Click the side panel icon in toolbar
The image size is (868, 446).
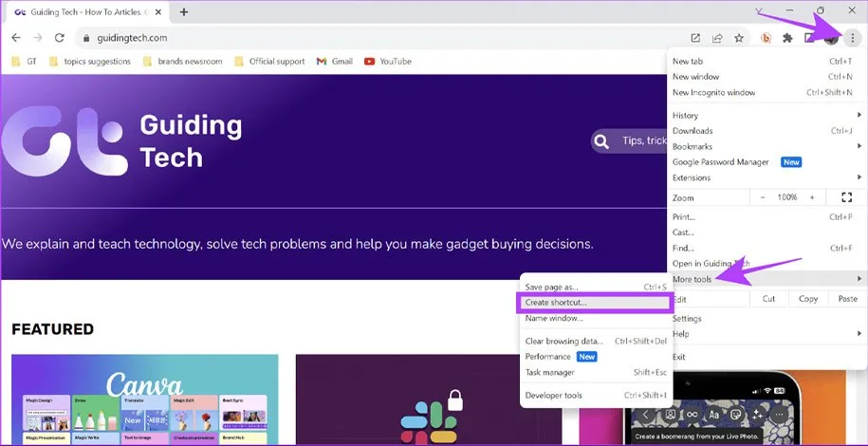809,38
